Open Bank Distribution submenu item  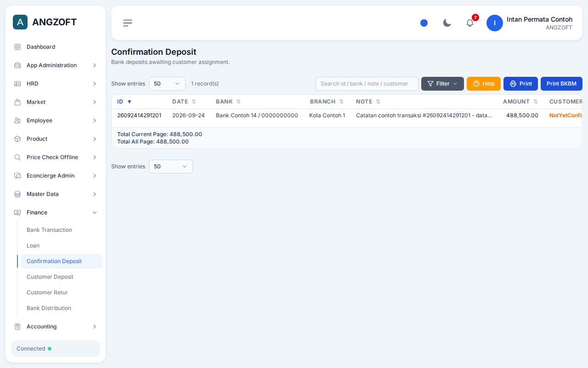(x=62, y=308)
